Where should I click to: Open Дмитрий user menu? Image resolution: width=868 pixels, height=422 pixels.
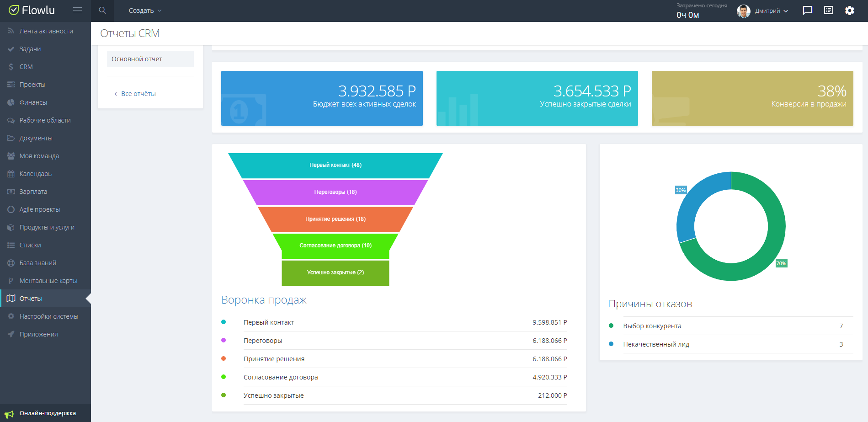click(x=771, y=11)
